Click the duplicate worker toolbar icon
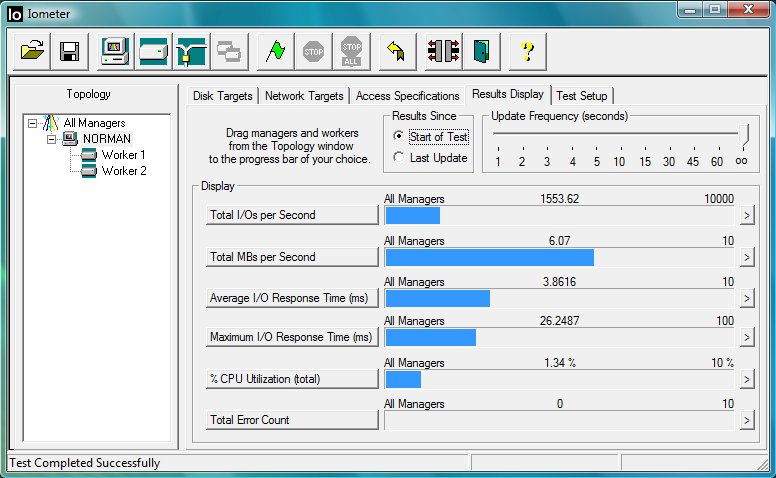Viewport: 776px width, 478px height. point(230,51)
